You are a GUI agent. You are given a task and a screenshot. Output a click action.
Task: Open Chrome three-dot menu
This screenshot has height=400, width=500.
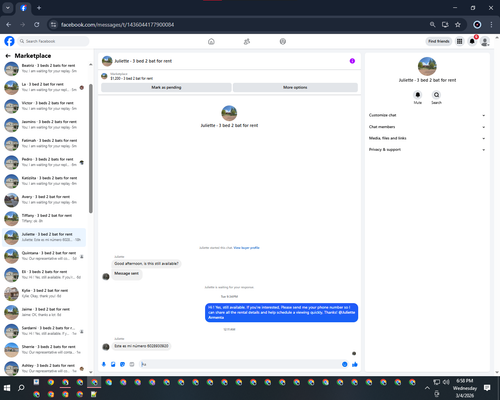pos(491,25)
